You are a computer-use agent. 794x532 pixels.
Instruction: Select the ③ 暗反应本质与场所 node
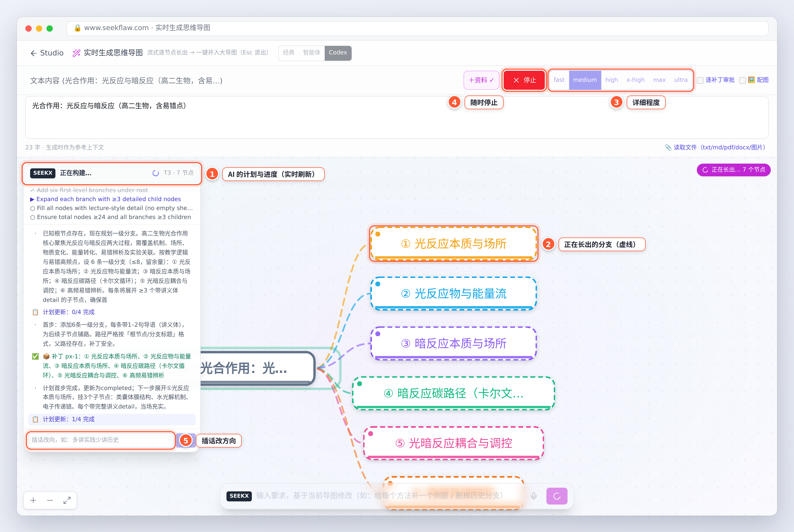point(453,343)
